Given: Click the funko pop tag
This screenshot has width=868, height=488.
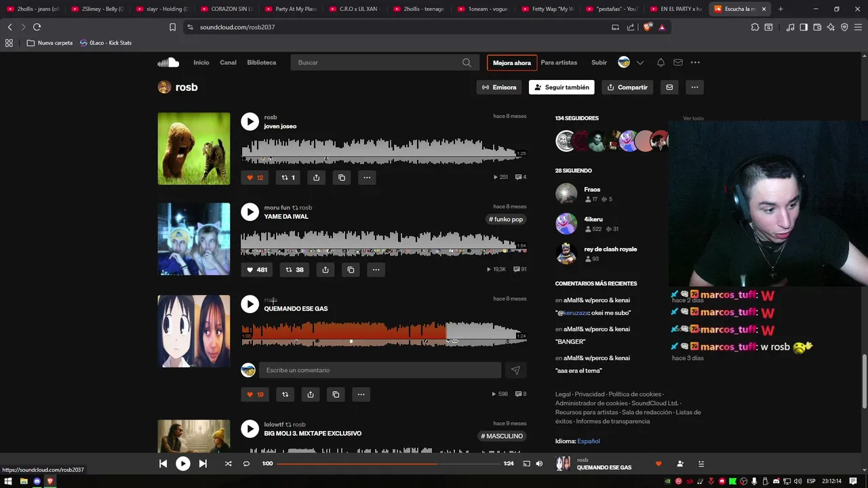Looking at the screenshot, I should pyautogui.click(x=506, y=220).
